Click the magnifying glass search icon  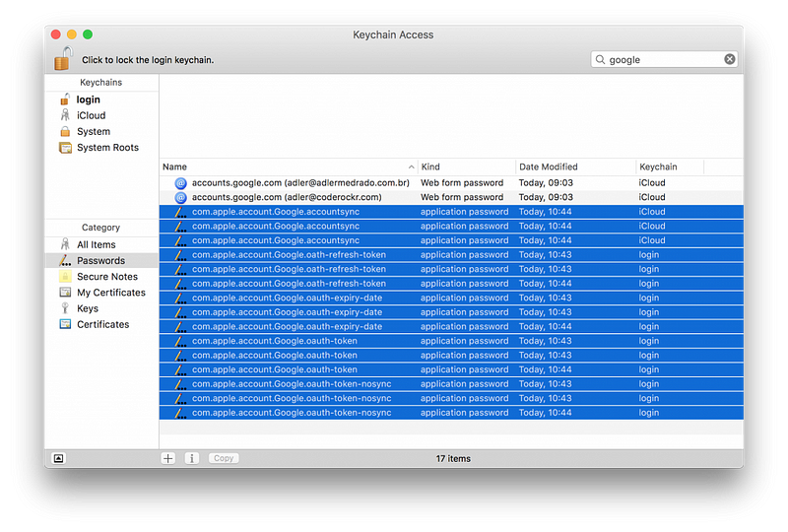(x=600, y=59)
